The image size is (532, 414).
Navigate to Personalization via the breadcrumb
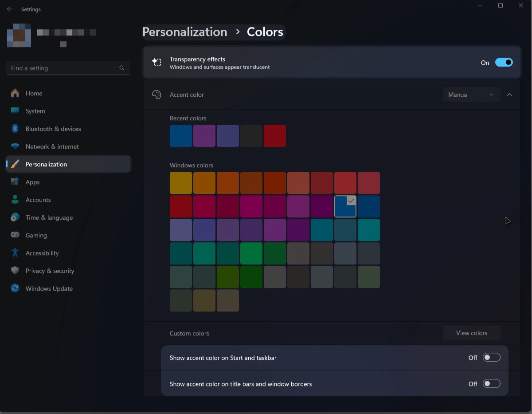pyautogui.click(x=185, y=32)
